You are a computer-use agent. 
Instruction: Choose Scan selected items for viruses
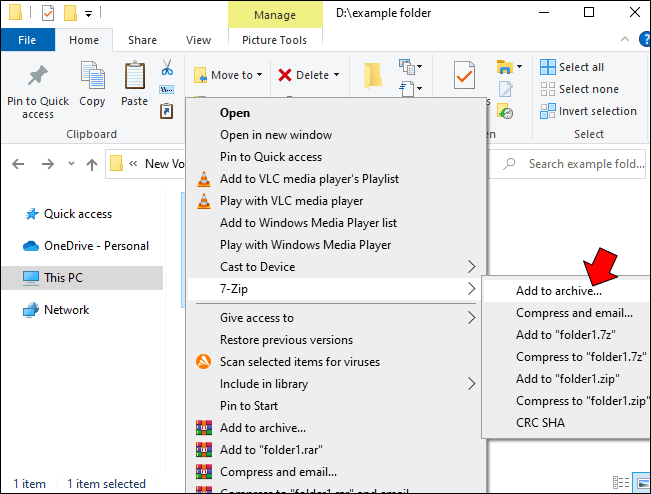[336, 362]
